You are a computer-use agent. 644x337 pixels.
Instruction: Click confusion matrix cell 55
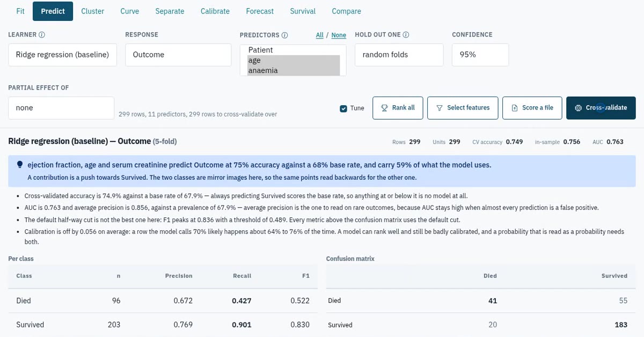click(623, 301)
